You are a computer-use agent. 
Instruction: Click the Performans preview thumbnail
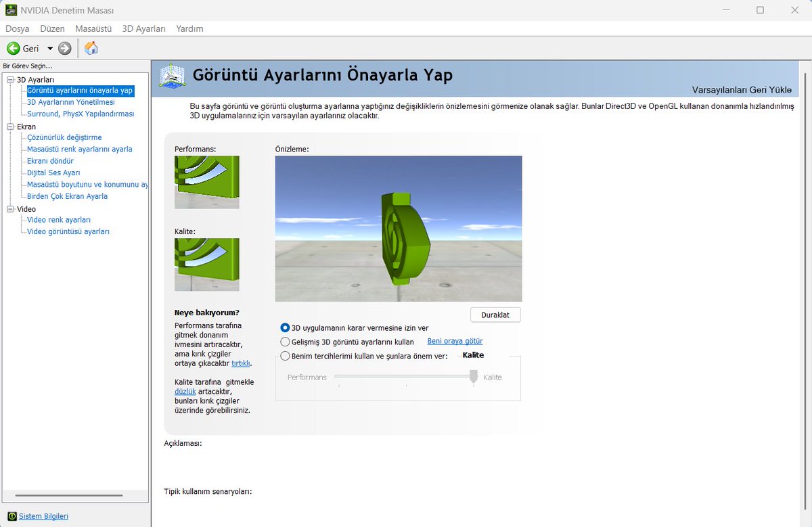point(206,182)
